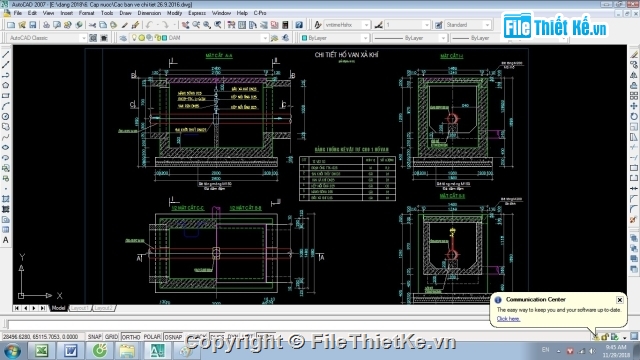Open the AutoCAD Classic workspace dropdown
Image resolution: width=640 pixels, height=360 pixels.
(x=83, y=38)
